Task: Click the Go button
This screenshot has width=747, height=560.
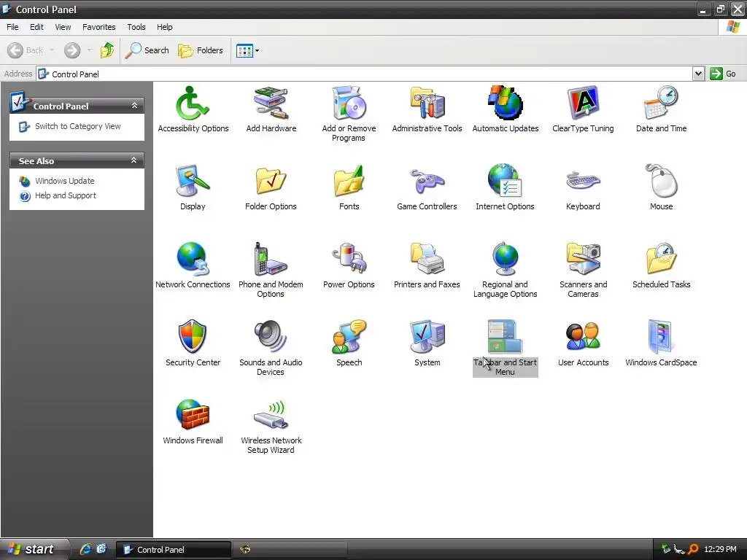Action: point(723,74)
